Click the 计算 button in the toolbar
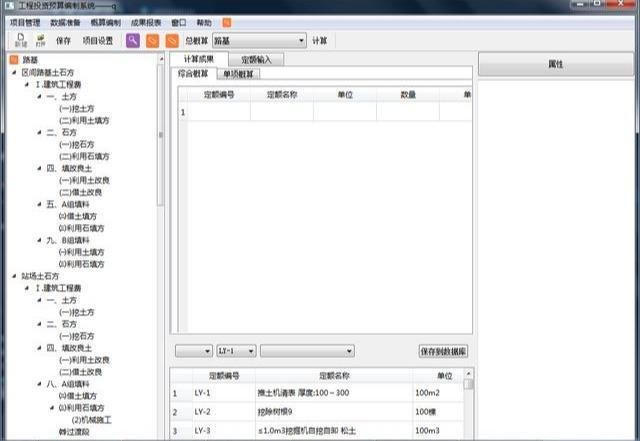Viewport: 640px width, 441px height. [x=319, y=41]
